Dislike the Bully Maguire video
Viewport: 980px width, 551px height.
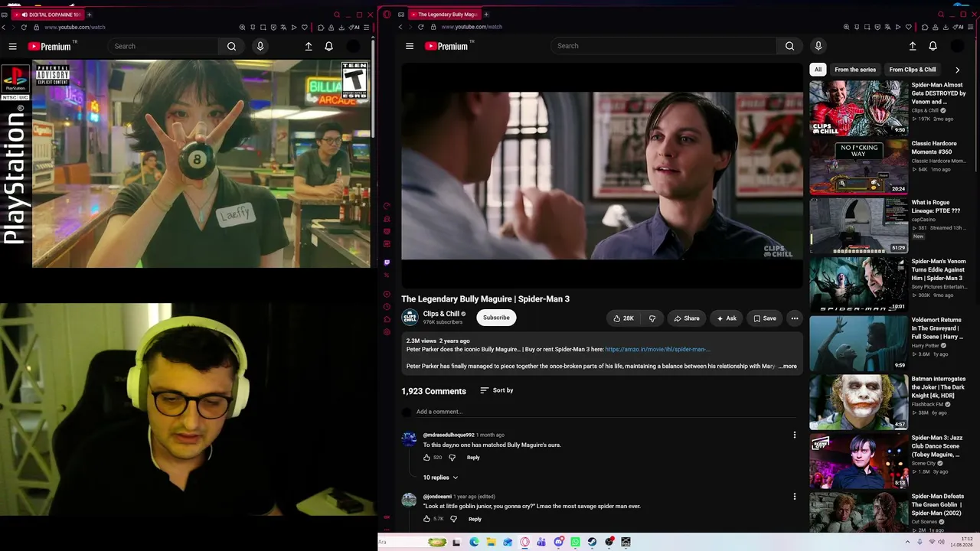click(652, 318)
